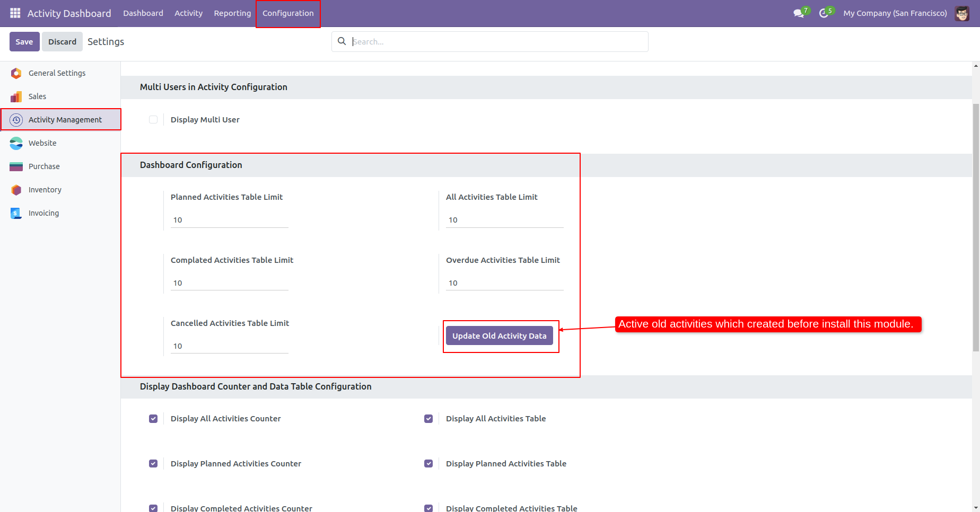Click the Purchase card icon
The image size is (980, 512).
pyautogui.click(x=16, y=166)
